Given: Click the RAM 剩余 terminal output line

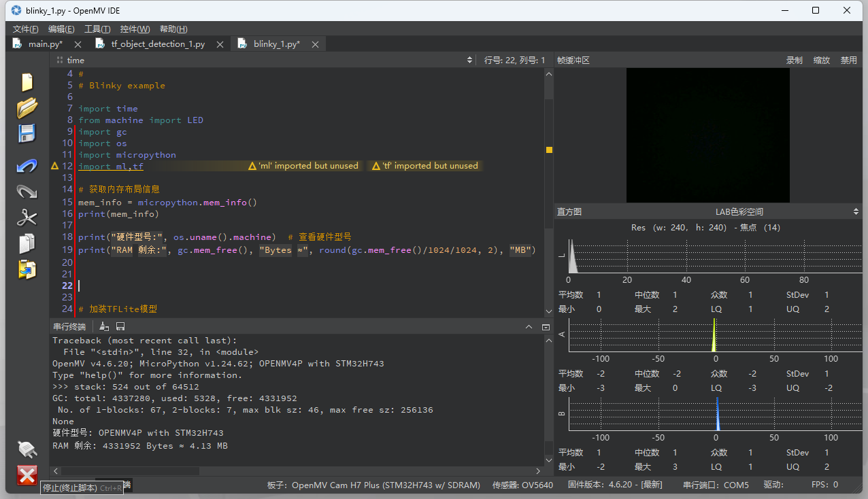Looking at the screenshot, I should [x=140, y=446].
